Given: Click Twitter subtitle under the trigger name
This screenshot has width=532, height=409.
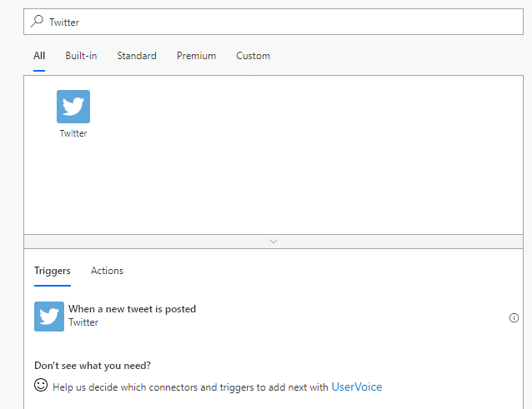Looking at the screenshot, I should pos(83,322).
